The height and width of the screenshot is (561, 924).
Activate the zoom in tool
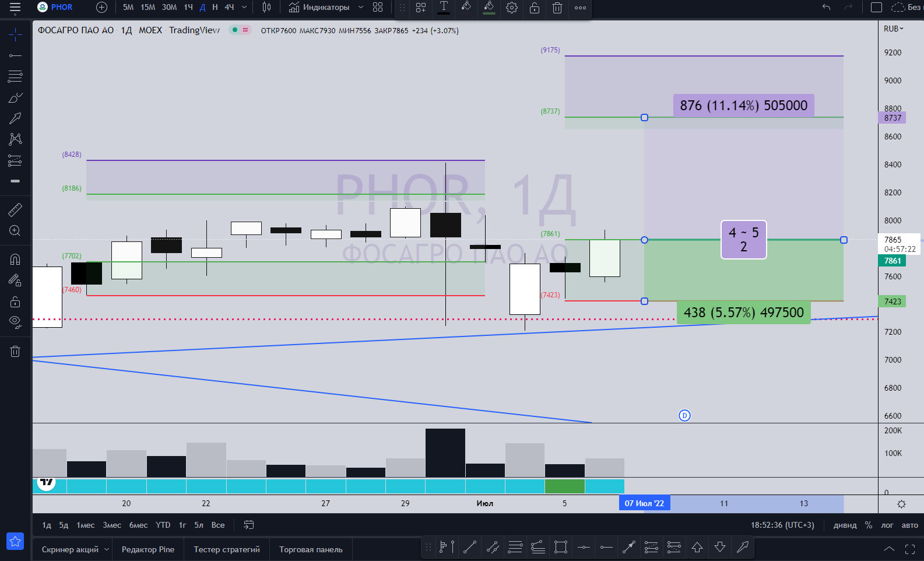(15, 231)
